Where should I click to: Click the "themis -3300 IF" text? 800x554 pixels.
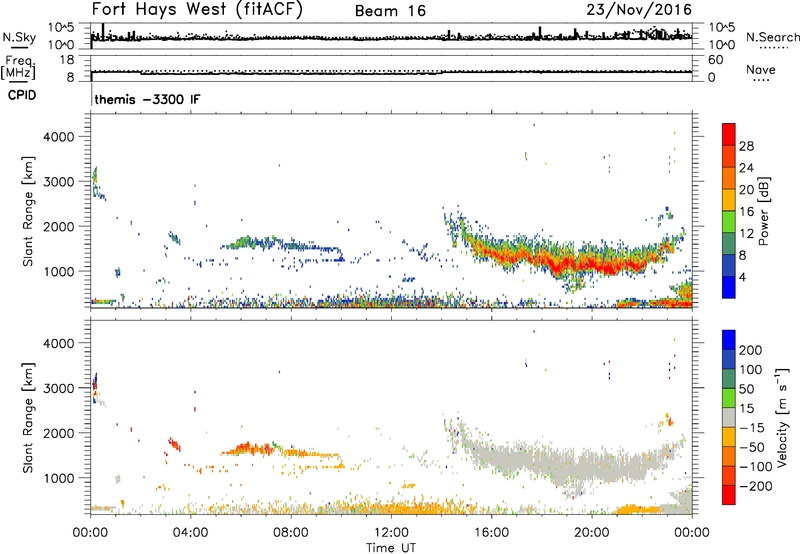point(147,99)
